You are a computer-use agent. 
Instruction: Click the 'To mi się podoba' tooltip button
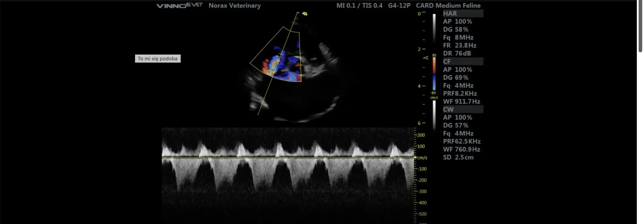tap(157, 59)
